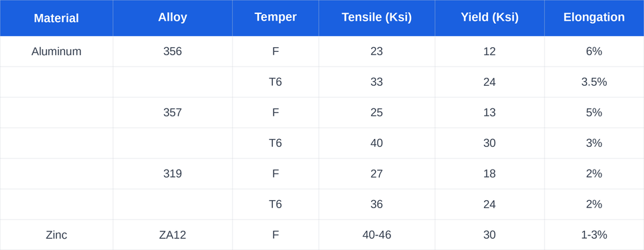
Task: Click the Elongation column header
Action: (594, 18)
